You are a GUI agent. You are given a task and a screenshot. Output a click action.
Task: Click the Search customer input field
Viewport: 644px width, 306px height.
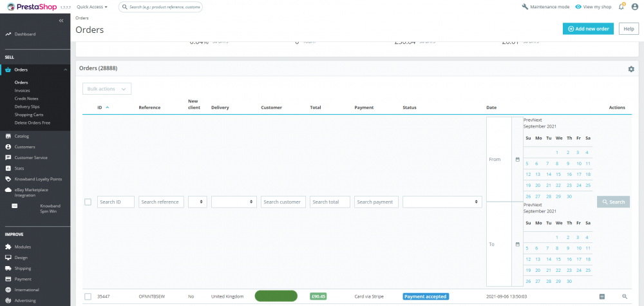[283, 202]
